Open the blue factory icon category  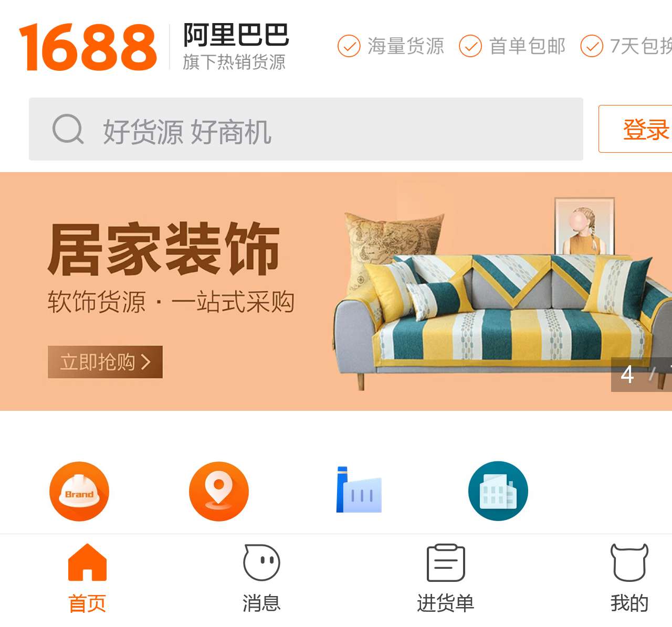(x=359, y=490)
